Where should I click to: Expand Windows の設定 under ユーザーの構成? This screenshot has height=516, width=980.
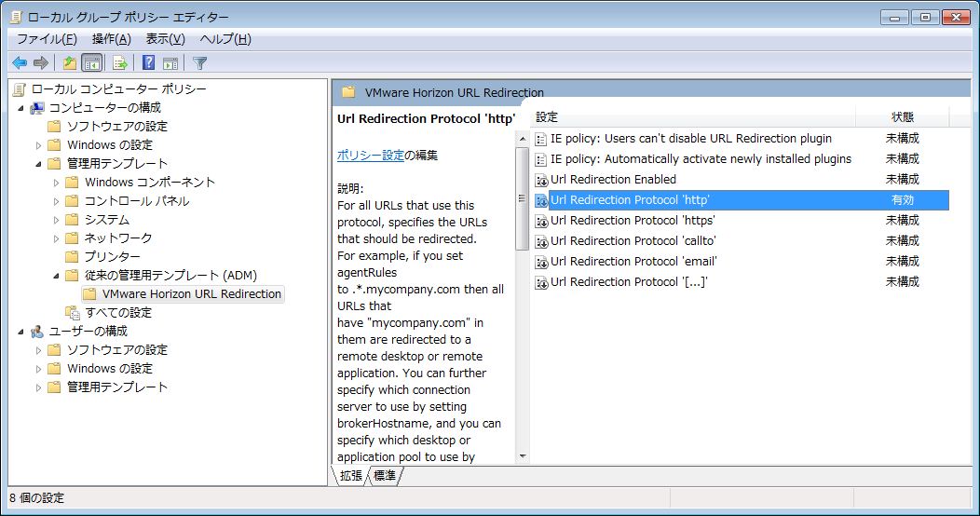(39, 369)
